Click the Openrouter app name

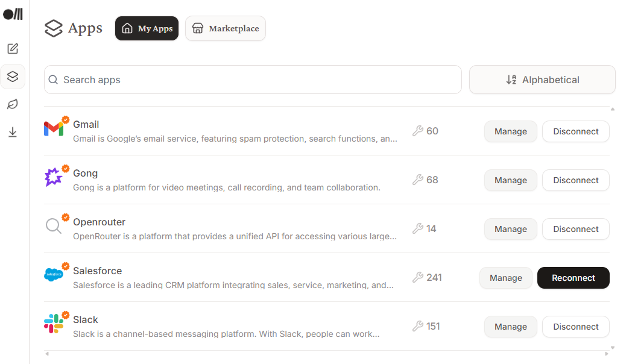click(99, 222)
